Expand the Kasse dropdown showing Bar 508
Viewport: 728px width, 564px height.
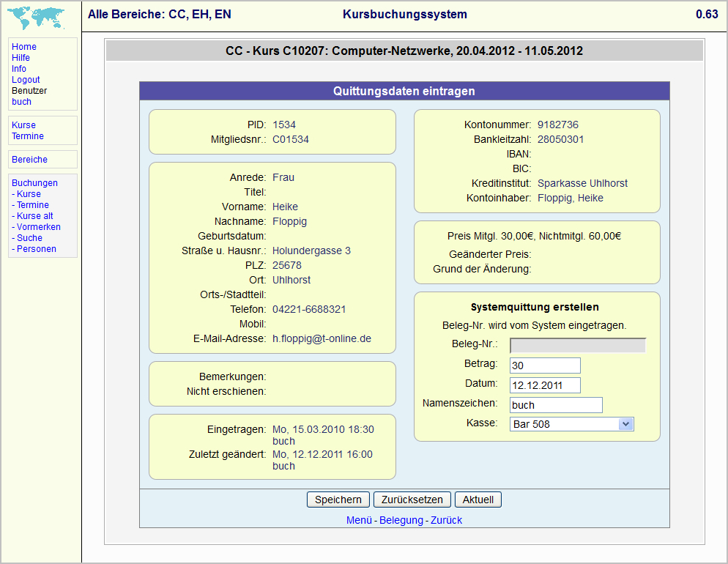click(571, 424)
